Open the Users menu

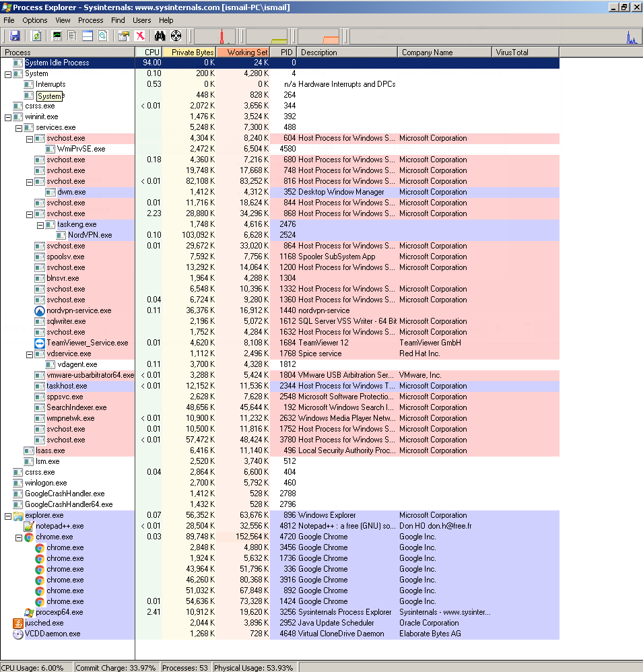[141, 20]
